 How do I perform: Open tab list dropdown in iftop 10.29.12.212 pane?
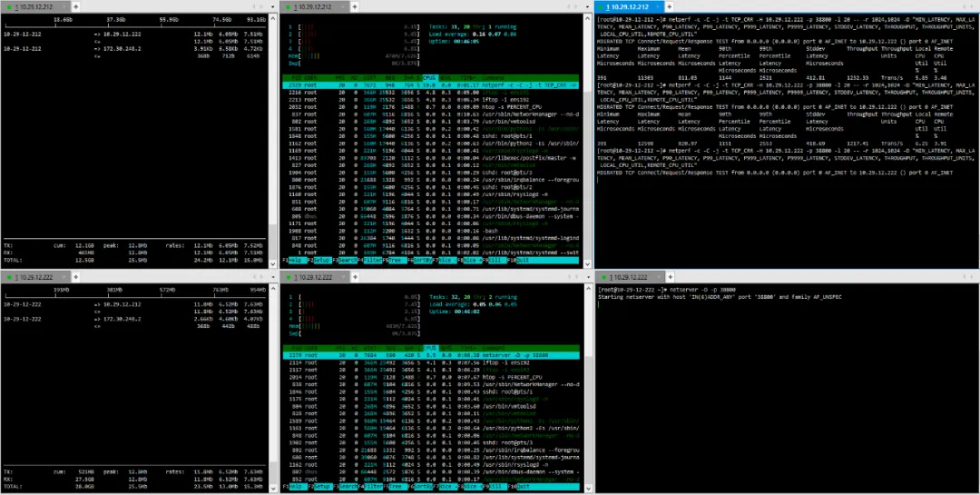point(272,6)
